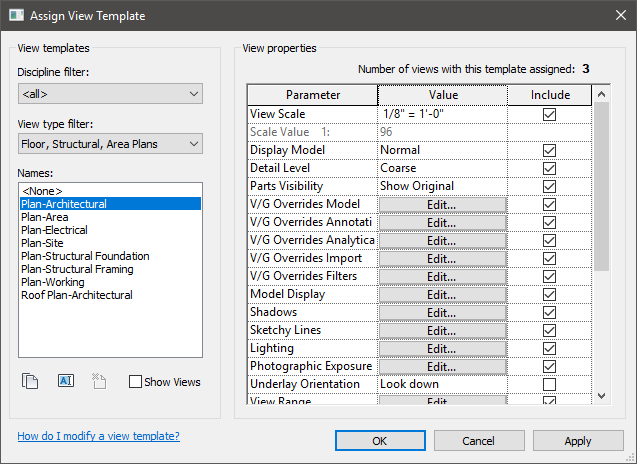Viewport: 637px width, 464px height.
Task: Select the Plan-Structural Framing template
Action: (x=110, y=269)
